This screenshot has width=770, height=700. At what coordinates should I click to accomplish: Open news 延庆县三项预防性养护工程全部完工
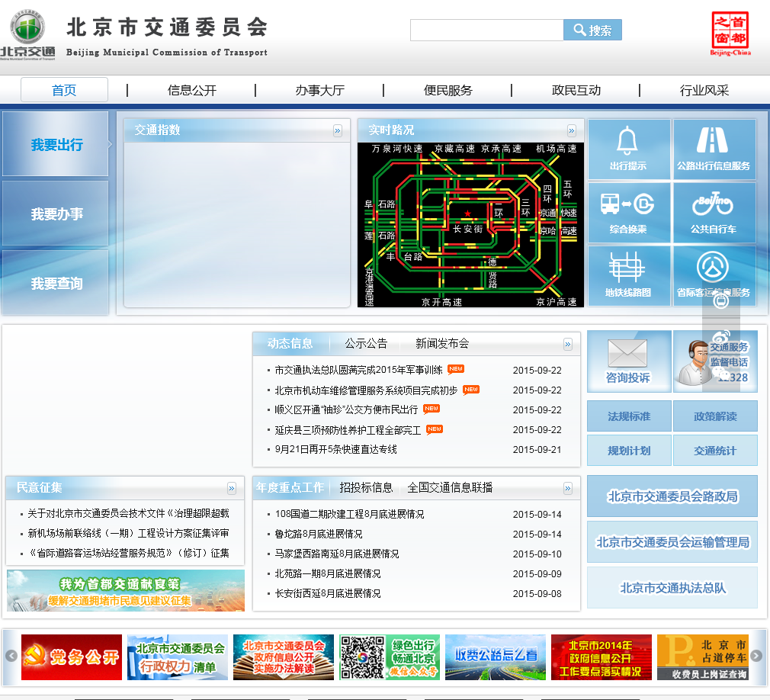click(348, 430)
